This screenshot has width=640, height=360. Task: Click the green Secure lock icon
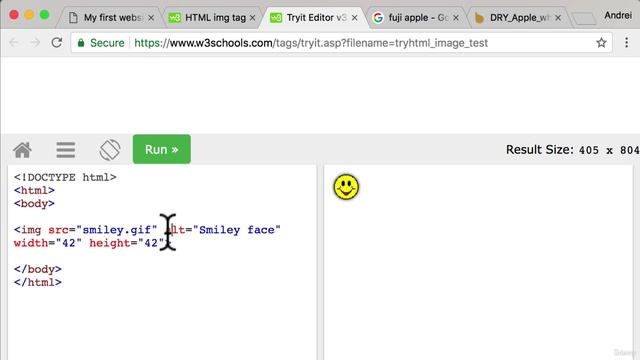point(81,43)
